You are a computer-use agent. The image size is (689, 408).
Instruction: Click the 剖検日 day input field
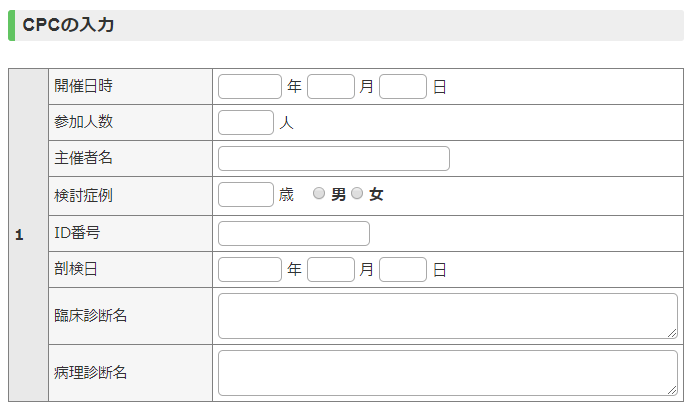click(x=403, y=270)
